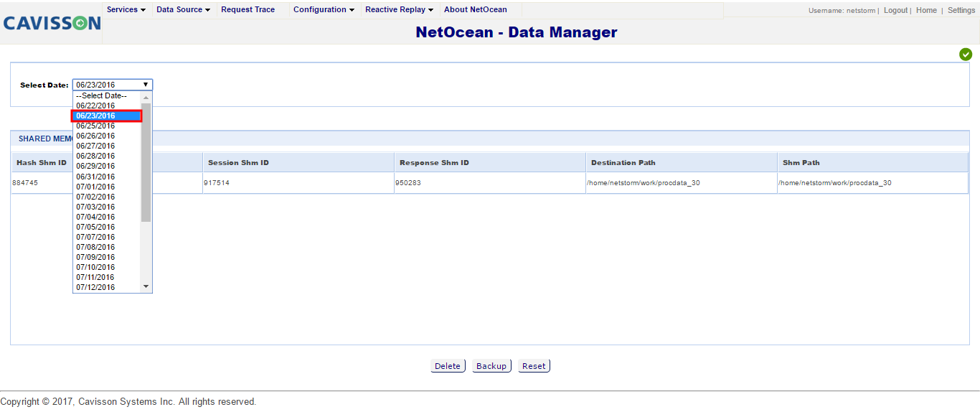Click the Cavisson logo
The width and height of the screenshot is (980, 412).
coord(52,23)
